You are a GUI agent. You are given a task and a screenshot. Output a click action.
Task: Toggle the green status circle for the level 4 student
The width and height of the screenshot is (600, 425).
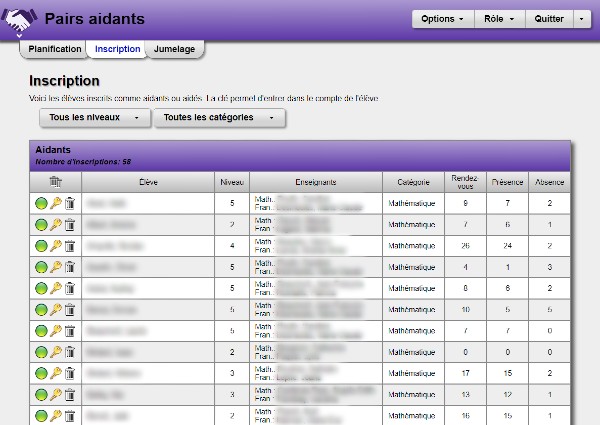41,245
